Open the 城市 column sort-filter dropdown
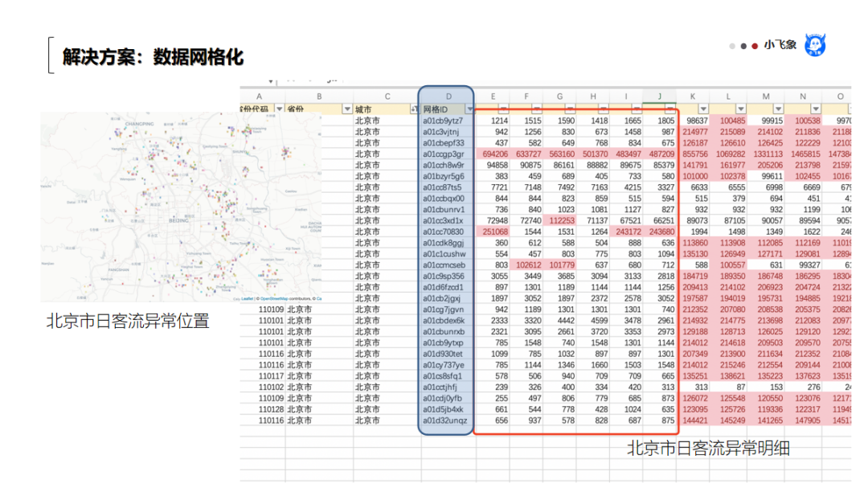The image size is (868, 484). (414, 109)
